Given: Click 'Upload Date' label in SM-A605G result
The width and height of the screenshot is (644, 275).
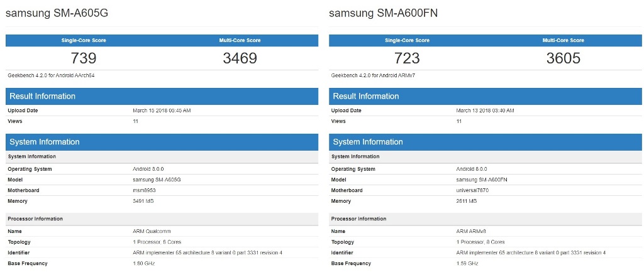Looking at the screenshot, I should coord(23,111).
